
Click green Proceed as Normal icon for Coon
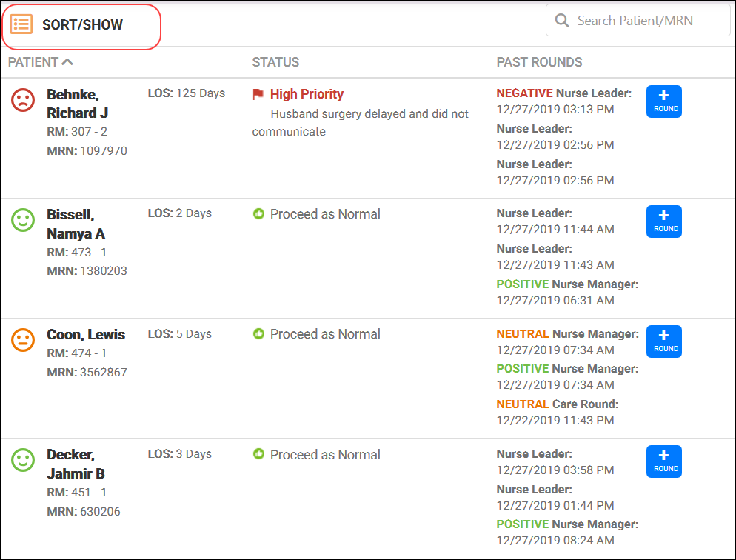coord(258,334)
